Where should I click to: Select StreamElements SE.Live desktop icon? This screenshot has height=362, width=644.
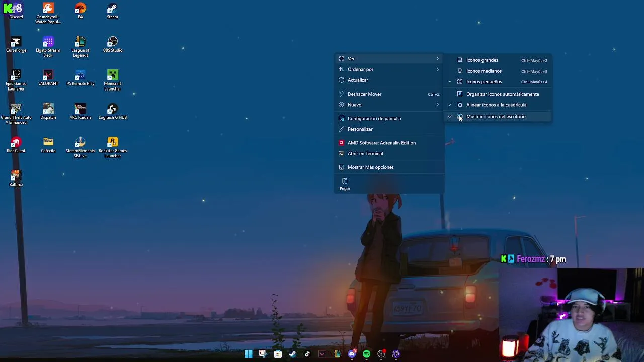(80, 148)
